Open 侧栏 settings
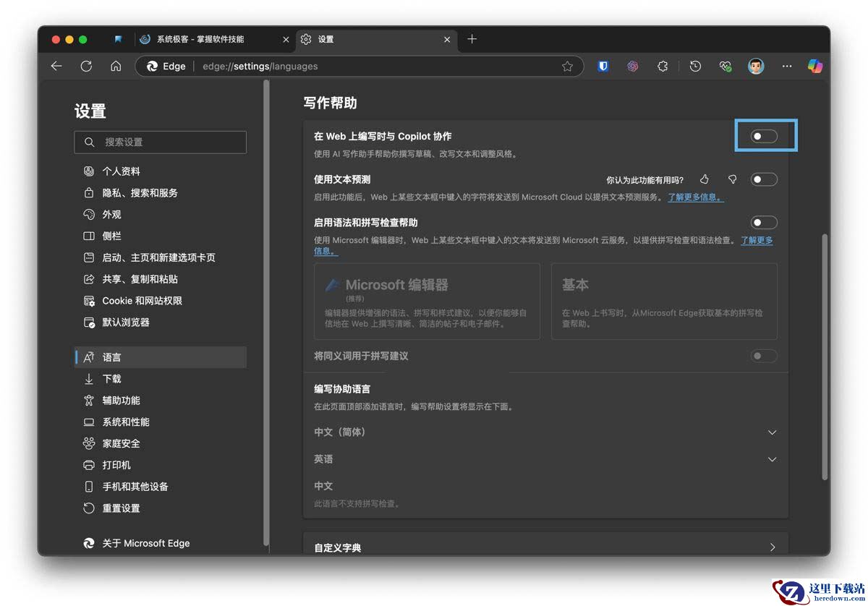Image resolution: width=868 pixels, height=606 pixels. [x=161, y=236]
